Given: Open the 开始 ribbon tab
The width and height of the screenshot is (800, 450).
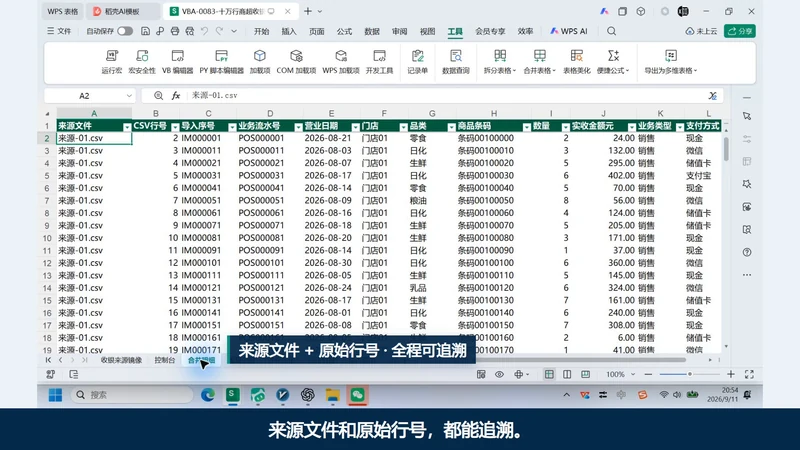Looking at the screenshot, I should coord(261,31).
